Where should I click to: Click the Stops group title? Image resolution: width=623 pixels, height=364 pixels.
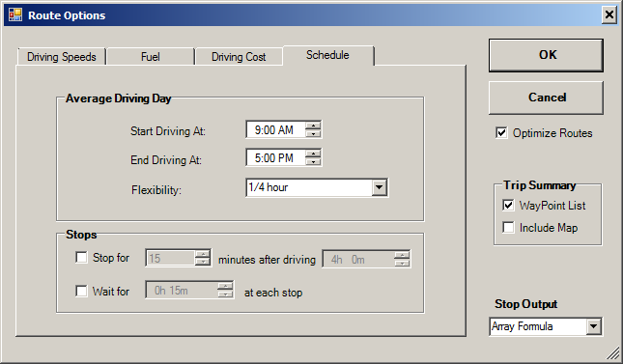coord(81,235)
